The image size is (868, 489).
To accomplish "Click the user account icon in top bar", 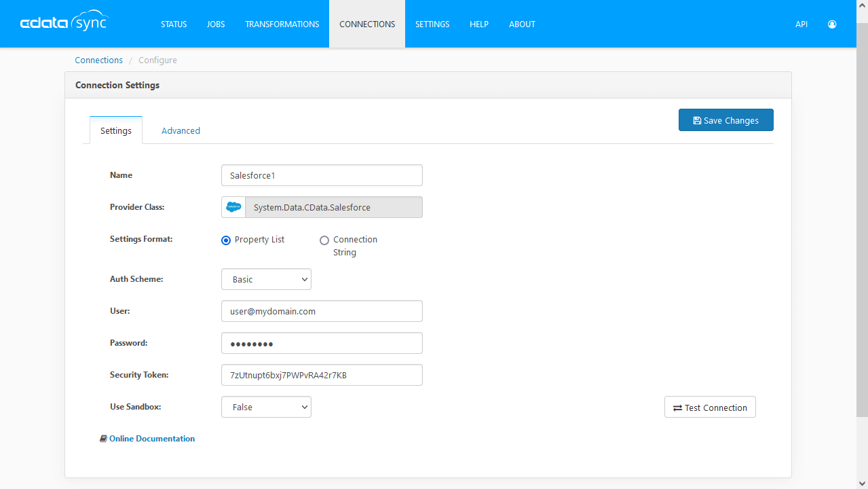I will coord(831,24).
